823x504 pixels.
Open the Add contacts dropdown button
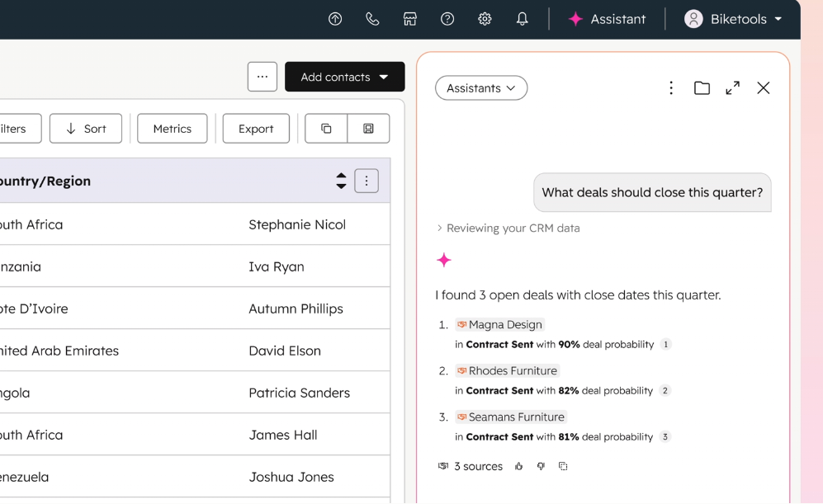(345, 77)
